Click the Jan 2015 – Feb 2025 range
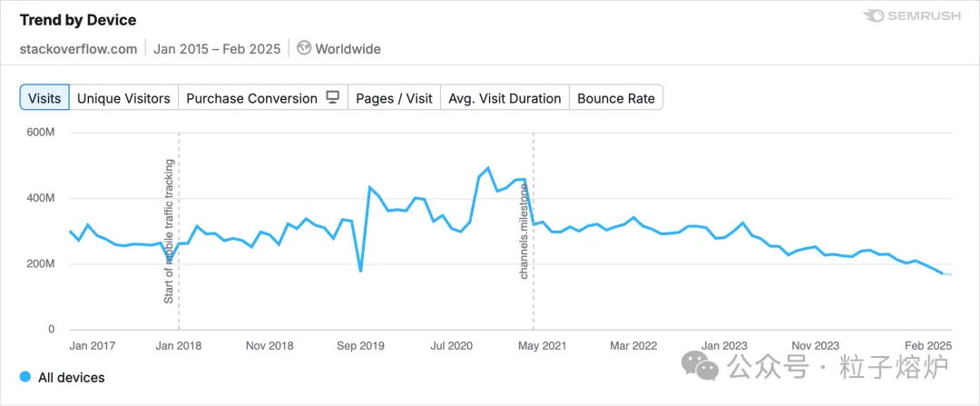This screenshot has height=406, width=980. (217, 49)
